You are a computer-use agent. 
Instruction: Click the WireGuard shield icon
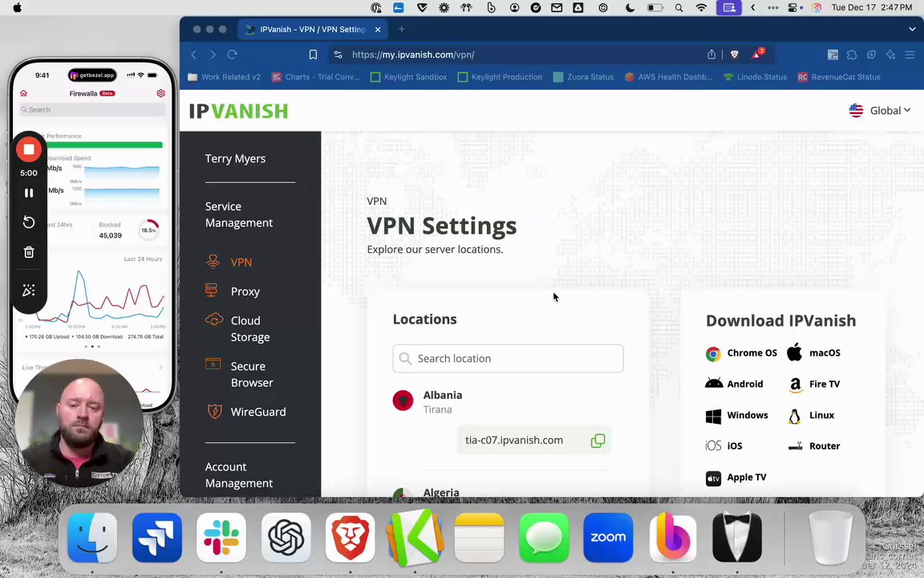pyautogui.click(x=214, y=410)
